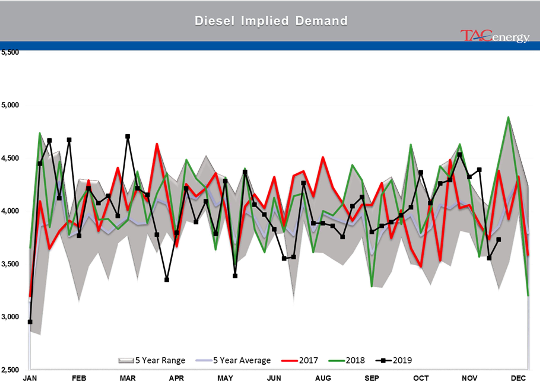Select the '2019' legend label
Viewport: 540px width, 392px height.
pyautogui.click(x=402, y=360)
